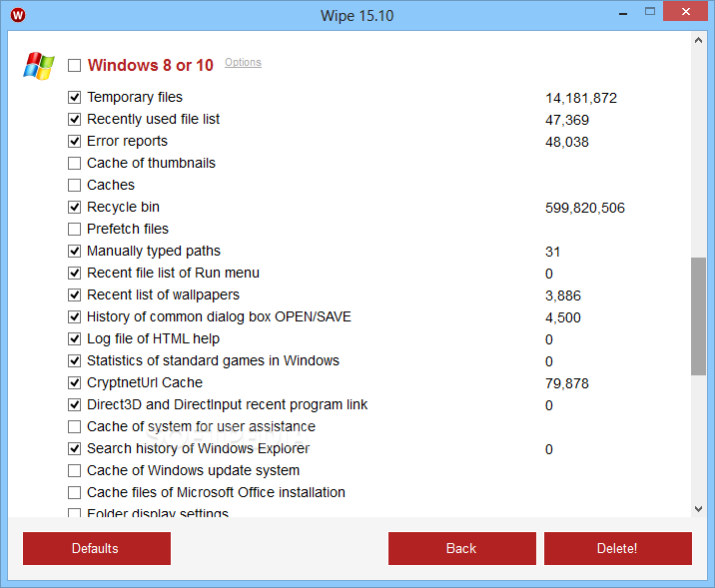This screenshot has height=588, width=715.
Task: Open the Options link
Action: click(243, 63)
